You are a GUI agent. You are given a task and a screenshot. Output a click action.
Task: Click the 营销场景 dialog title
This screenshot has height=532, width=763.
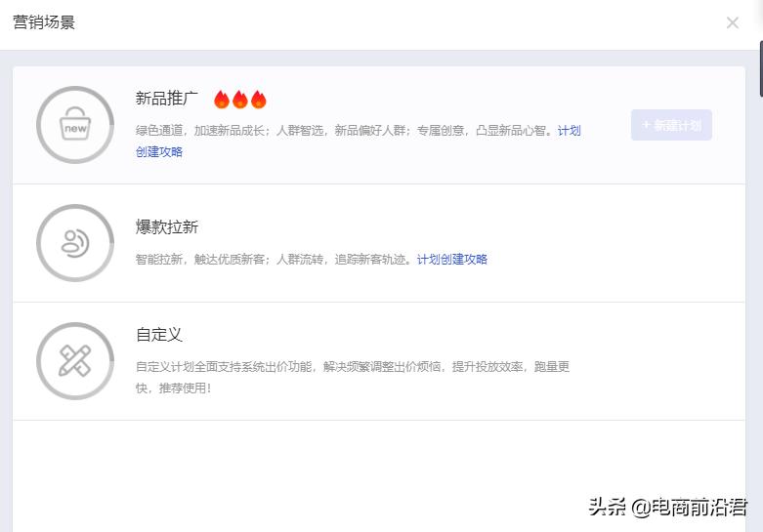tap(44, 22)
